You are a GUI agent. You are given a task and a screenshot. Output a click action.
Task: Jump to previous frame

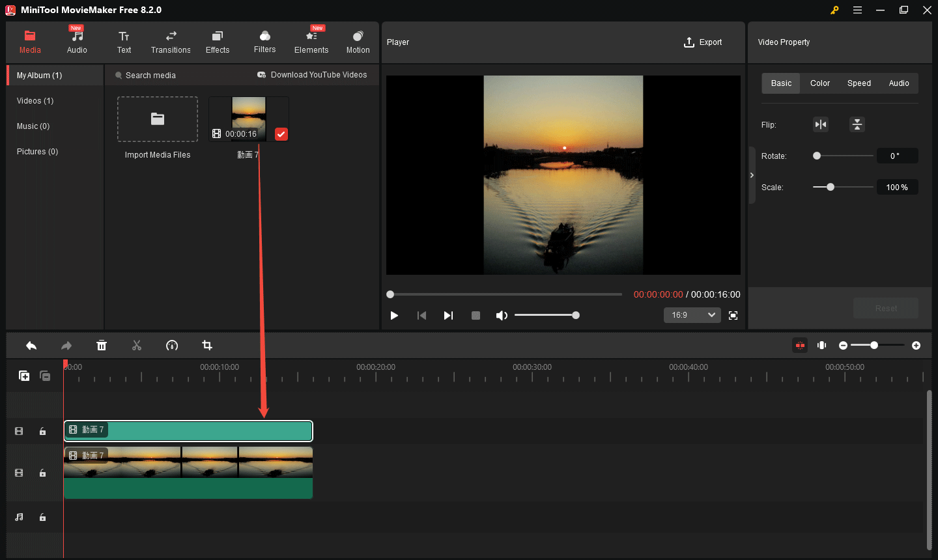coord(421,316)
